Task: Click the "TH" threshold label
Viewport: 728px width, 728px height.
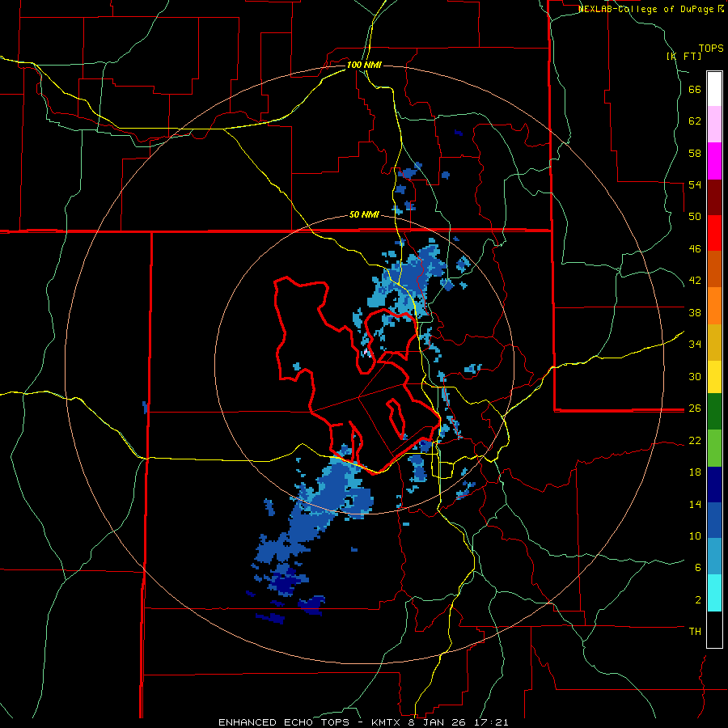Action: pos(695,631)
